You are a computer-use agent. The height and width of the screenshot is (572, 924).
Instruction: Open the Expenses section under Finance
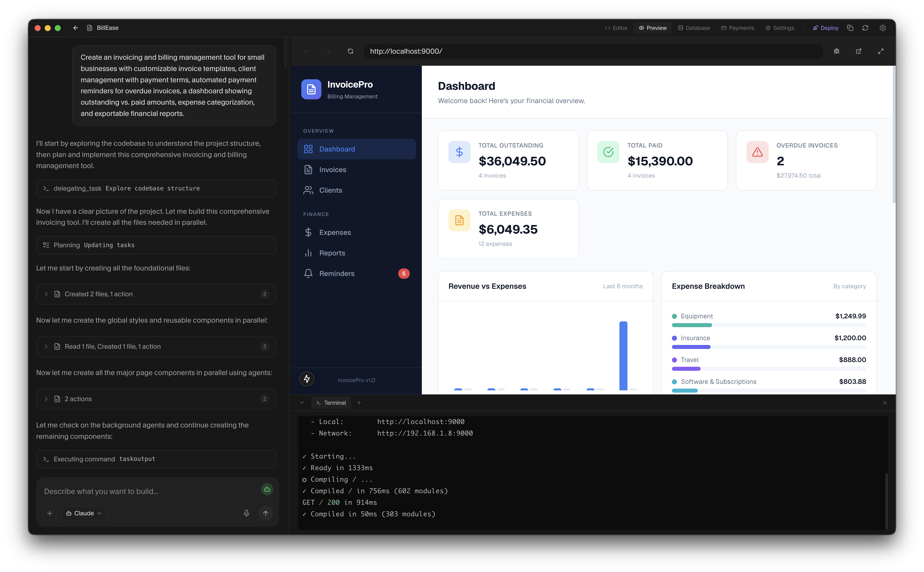[335, 232]
